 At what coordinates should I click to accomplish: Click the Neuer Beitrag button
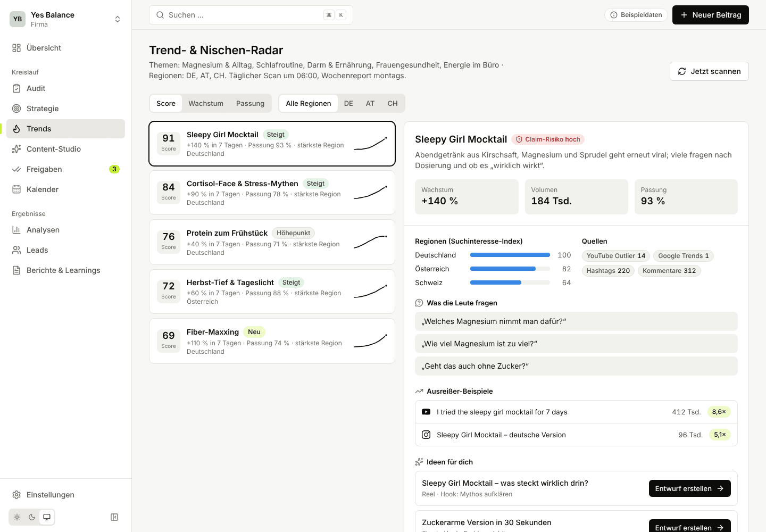(x=710, y=15)
